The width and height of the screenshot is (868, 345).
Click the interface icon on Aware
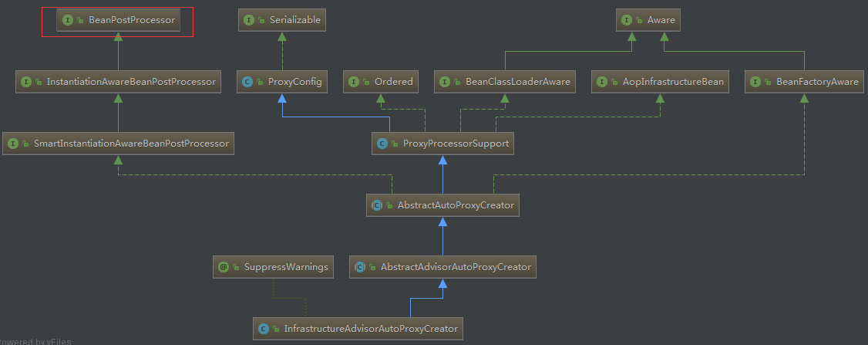tap(627, 20)
